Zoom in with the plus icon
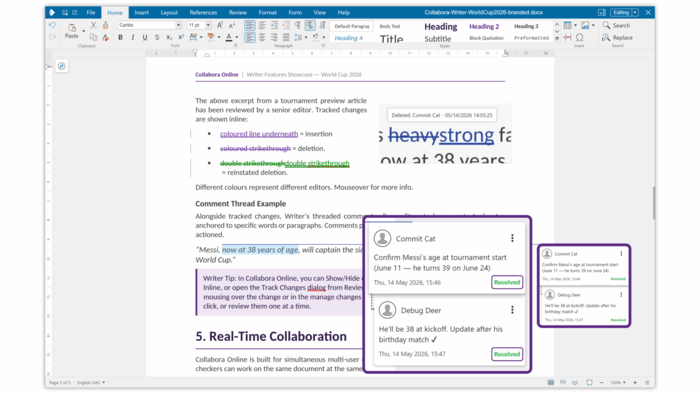The width and height of the screenshot is (700, 394). [x=635, y=382]
